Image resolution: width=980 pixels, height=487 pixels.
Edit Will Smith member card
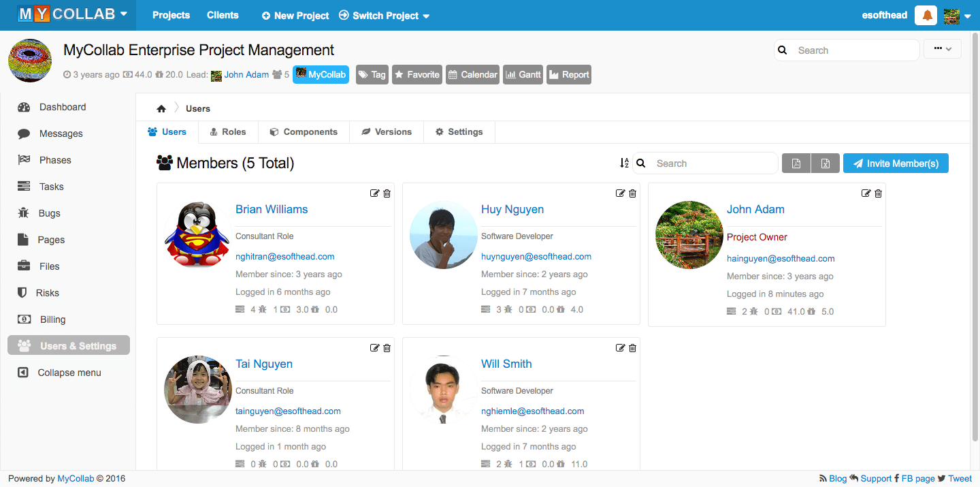tap(620, 348)
